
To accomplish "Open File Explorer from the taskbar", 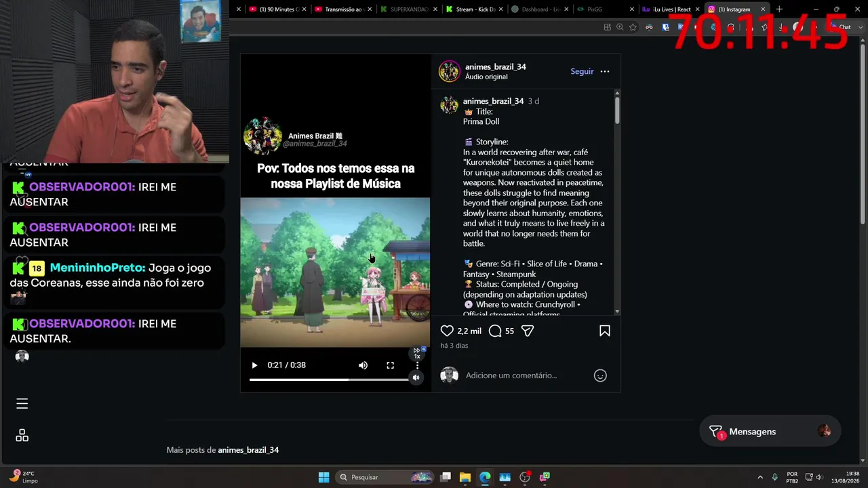I will pos(465,477).
